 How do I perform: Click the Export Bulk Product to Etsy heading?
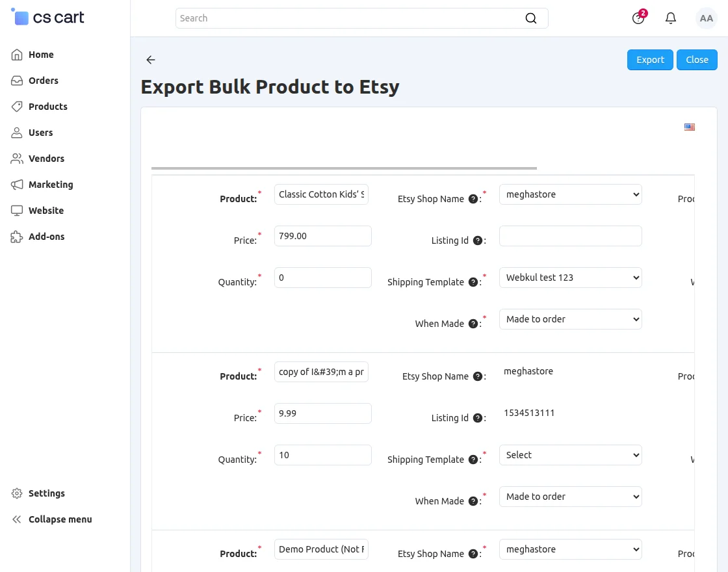coord(270,87)
